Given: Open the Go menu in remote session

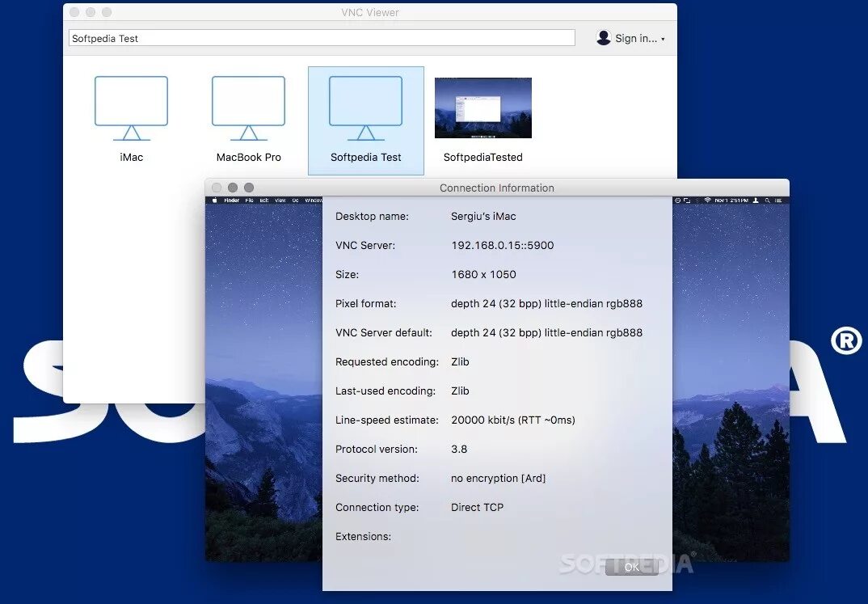Looking at the screenshot, I should coord(295,201).
